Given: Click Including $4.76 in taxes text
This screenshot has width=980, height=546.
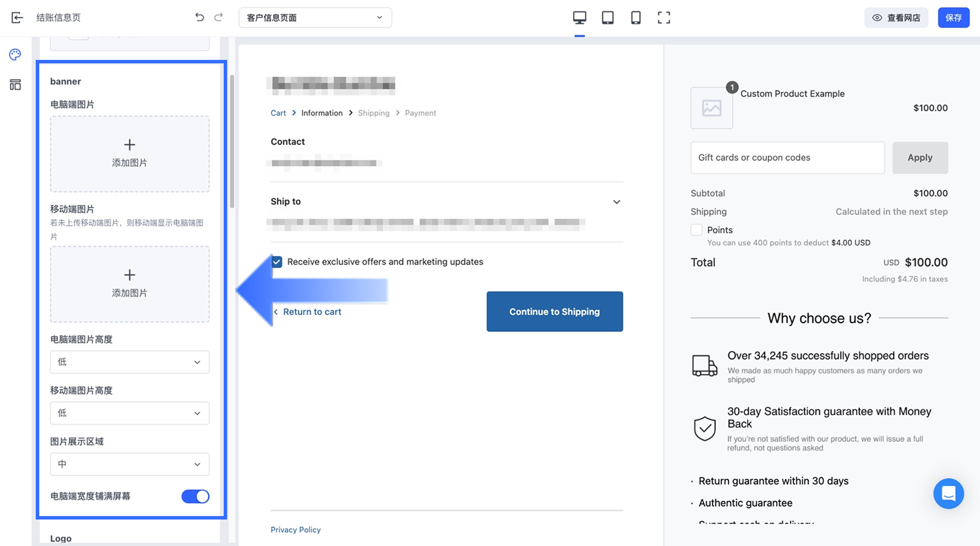Looking at the screenshot, I should point(905,279).
